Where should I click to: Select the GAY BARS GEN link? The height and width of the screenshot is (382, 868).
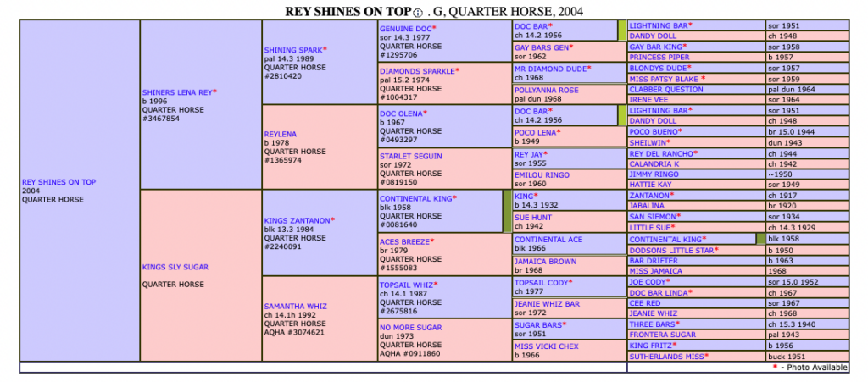[542, 47]
